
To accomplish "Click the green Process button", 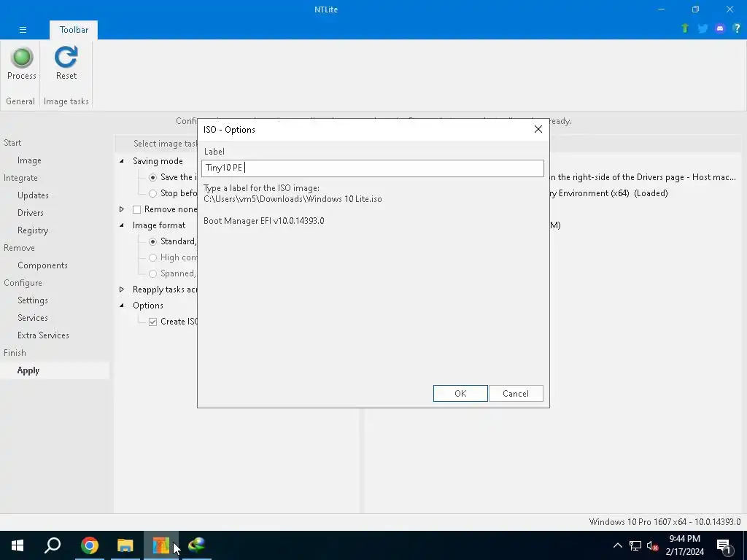I will pos(21,63).
